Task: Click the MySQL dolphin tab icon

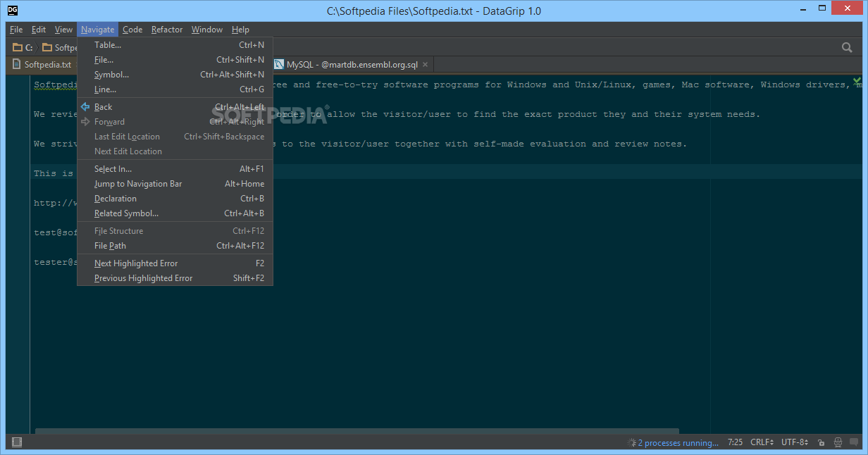Action: (279, 64)
